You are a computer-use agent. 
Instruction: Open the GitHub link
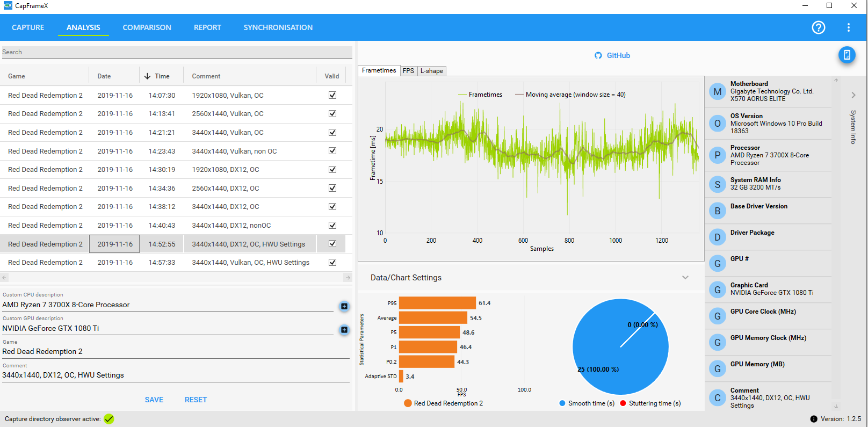pyautogui.click(x=618, y=55)
